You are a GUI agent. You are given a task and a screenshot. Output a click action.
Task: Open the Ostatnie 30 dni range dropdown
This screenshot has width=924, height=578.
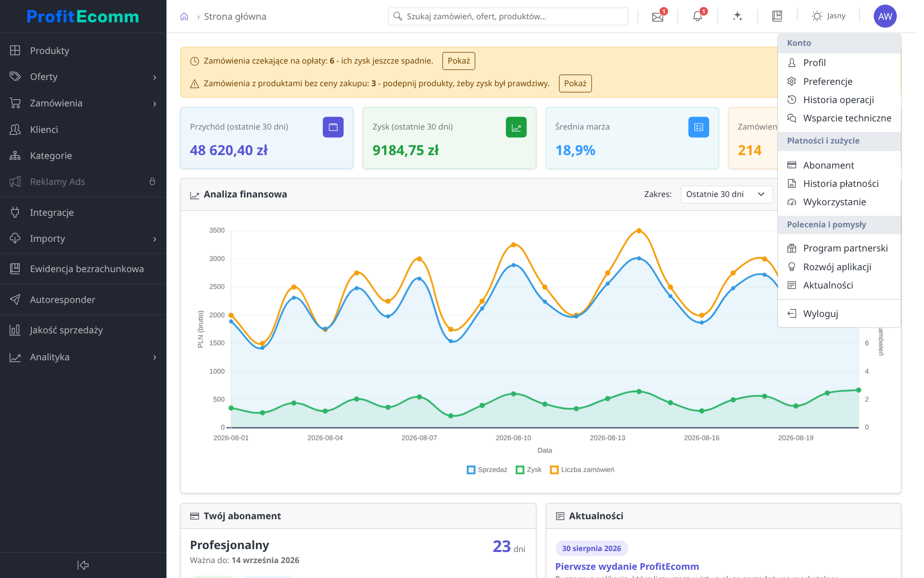[x=726, y=195]
